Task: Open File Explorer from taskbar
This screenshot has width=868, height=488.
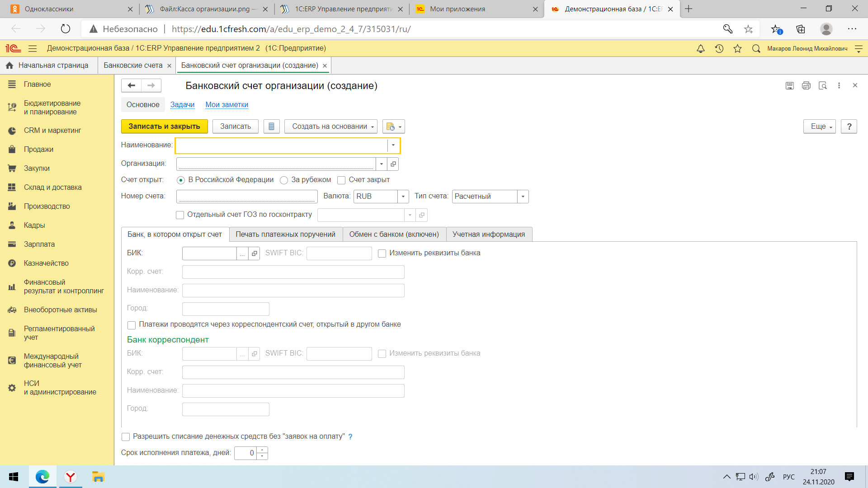Action: coord(98,477)
